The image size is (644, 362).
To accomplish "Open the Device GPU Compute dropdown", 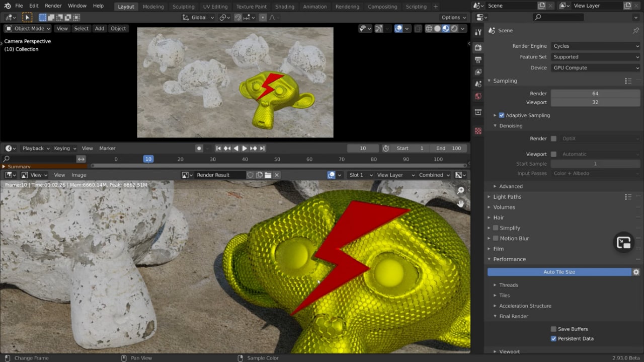I will coord(595,67).
